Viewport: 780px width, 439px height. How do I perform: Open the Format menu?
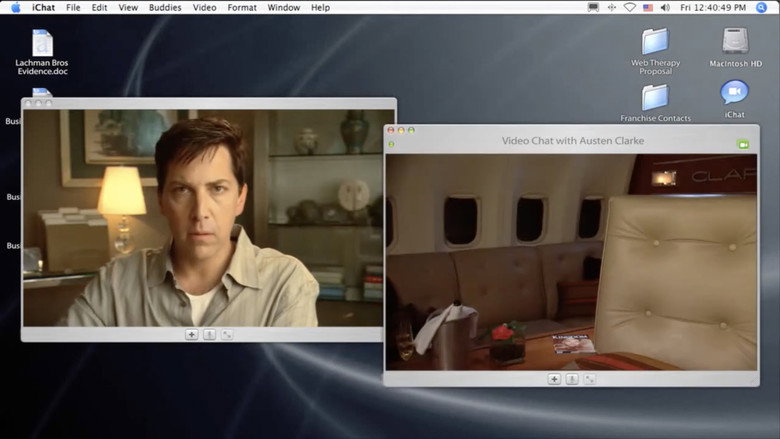point(242,7)
